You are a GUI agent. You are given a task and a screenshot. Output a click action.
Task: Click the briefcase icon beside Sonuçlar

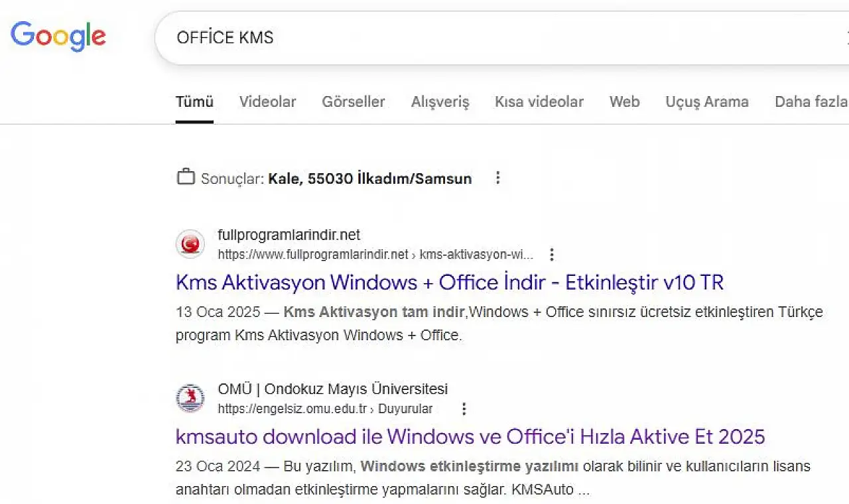coord(186,178)
